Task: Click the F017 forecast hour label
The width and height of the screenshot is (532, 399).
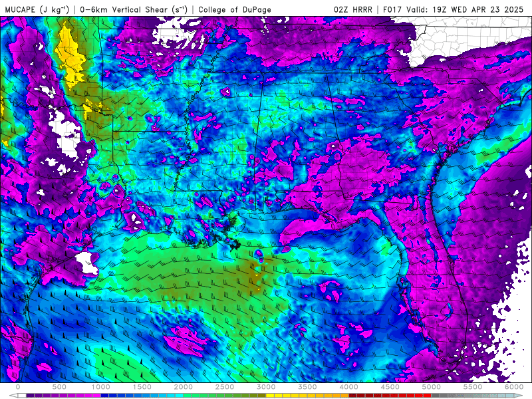Action: pos(393,9)
